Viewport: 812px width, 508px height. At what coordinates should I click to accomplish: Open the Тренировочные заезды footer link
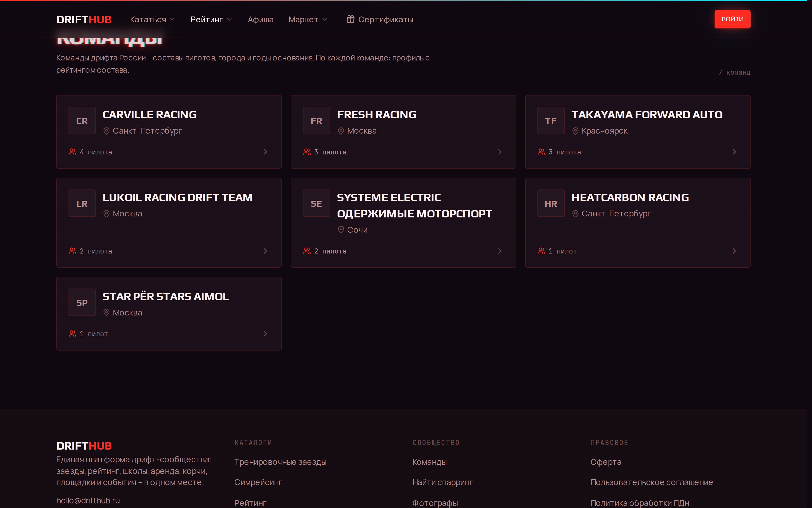[x=280, y=462]
